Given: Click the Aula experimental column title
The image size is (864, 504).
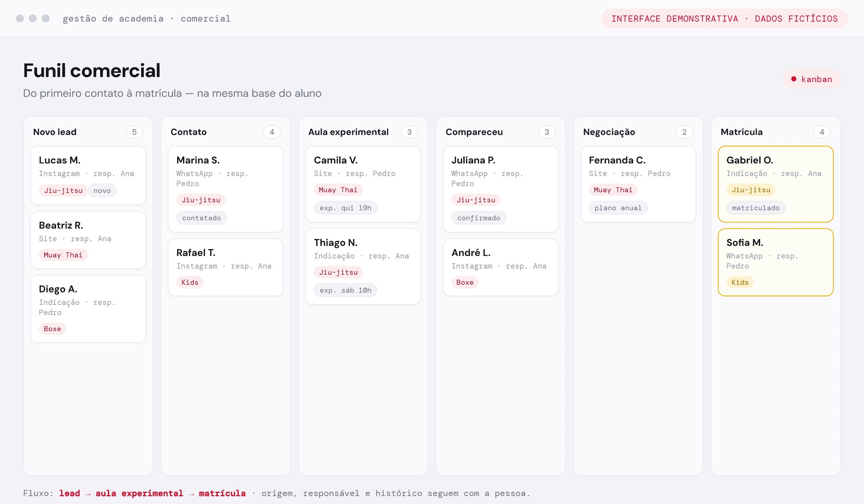Looking at the screenshot, I should 348,132.
